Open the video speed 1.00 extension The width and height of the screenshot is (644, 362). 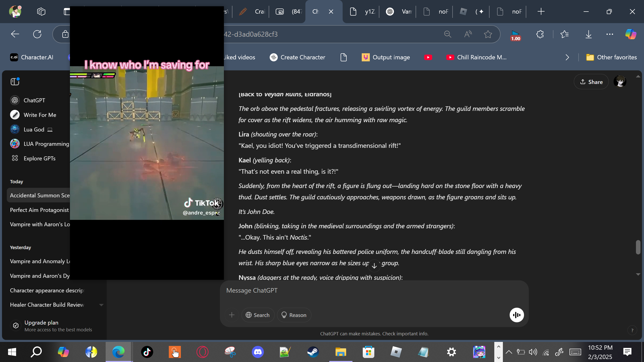click(515, 35)
